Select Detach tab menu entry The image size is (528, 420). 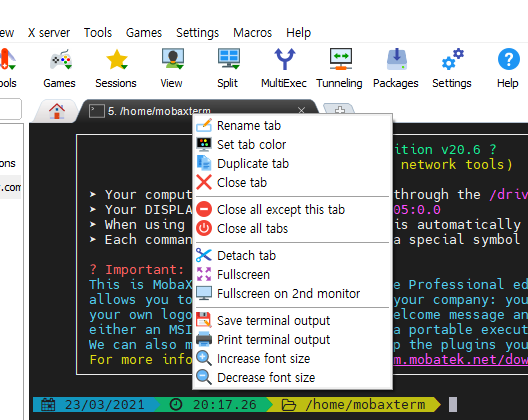(292, 255)
